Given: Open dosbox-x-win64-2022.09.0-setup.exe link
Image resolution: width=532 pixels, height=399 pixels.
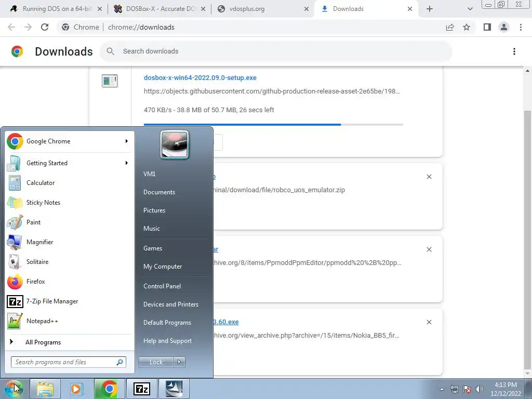Looking at the screenshot, I should (x=200, y=78).
